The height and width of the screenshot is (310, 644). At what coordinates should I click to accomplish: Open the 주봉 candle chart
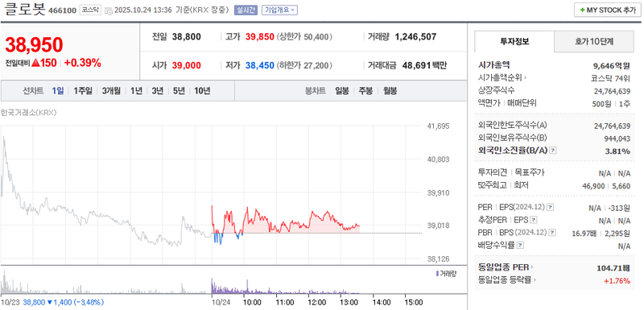pyautogui.click(x=365, y=91)
